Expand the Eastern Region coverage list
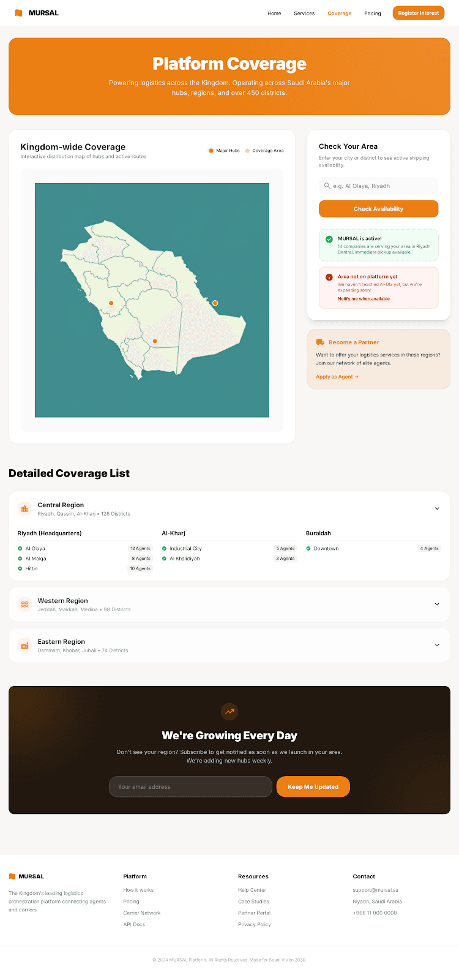The image size is (459, 980). pos(437,646)
